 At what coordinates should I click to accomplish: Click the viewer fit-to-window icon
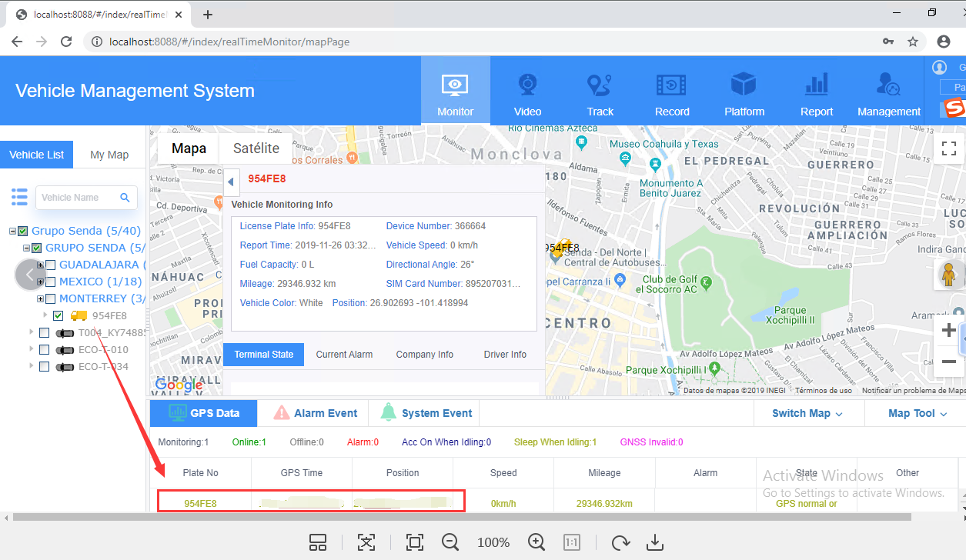click(415, 542)
